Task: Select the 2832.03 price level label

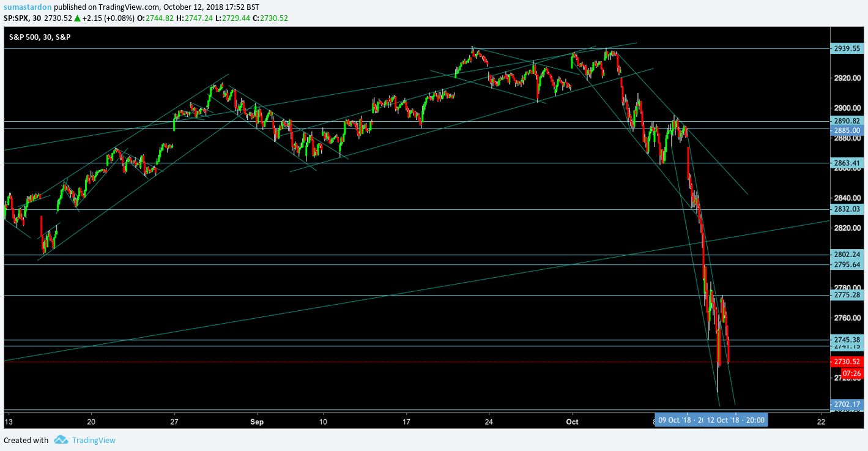Action: [x=847, y=209]
